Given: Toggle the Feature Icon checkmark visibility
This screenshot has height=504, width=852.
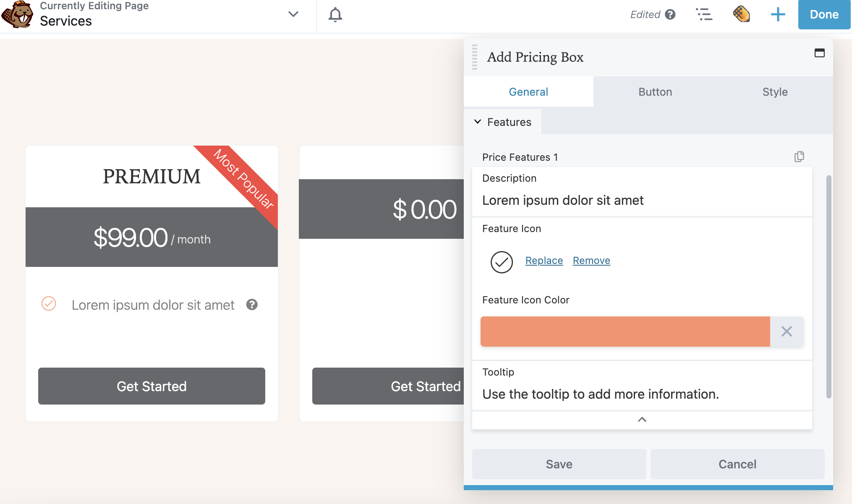Looking at the screenshot, I should point(502,261).
